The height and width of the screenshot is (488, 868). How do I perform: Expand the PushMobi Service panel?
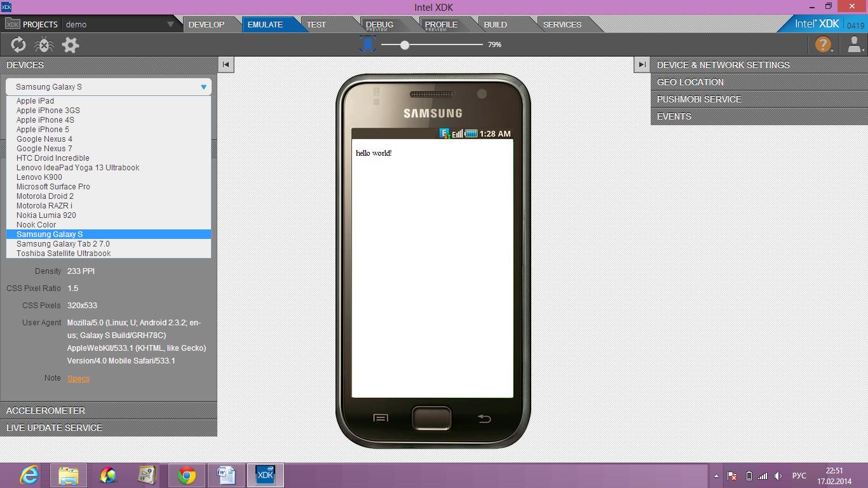759,99
